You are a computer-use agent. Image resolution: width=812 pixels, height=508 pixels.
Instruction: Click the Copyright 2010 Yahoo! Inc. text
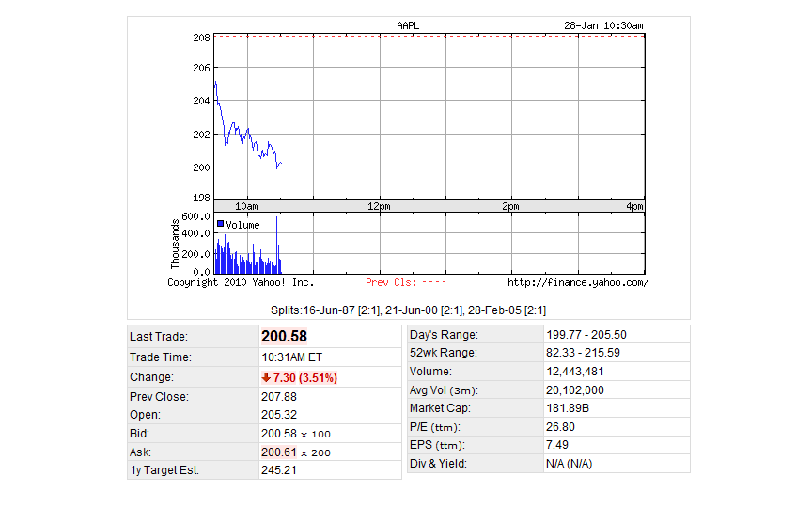[241, 282]
